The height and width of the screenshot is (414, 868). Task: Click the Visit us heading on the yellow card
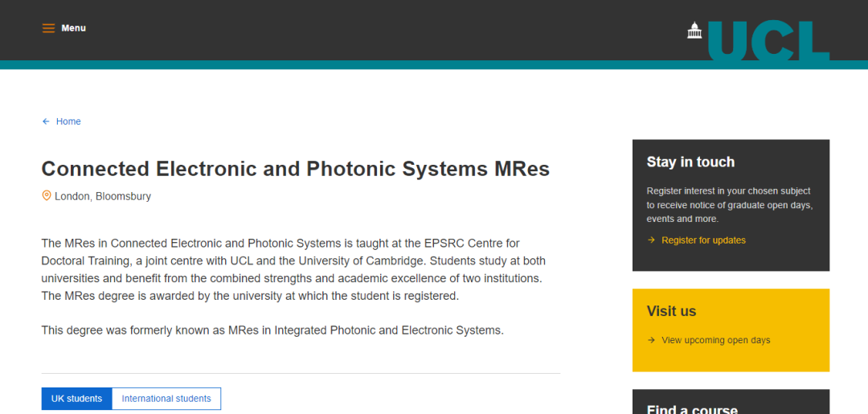(x=671, y=311)
